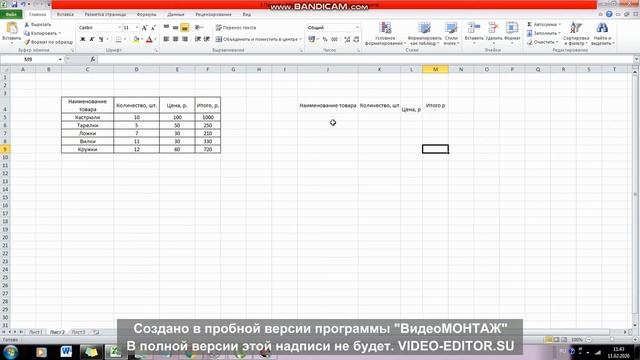Switch to the Review (Рецензирование) tab
This screenshot has height=360, width=640.
(213, 14)
